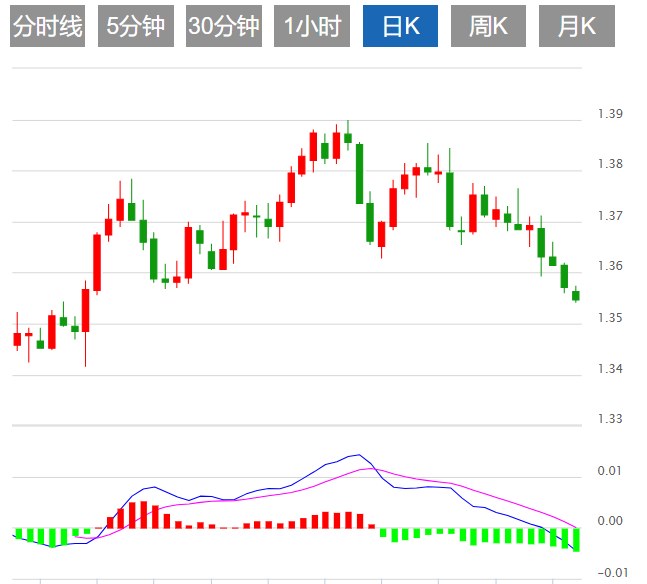The image size is (647, 584).
Task: Click the 0.01 MACD axis label
Action: [x=609, y=471]
